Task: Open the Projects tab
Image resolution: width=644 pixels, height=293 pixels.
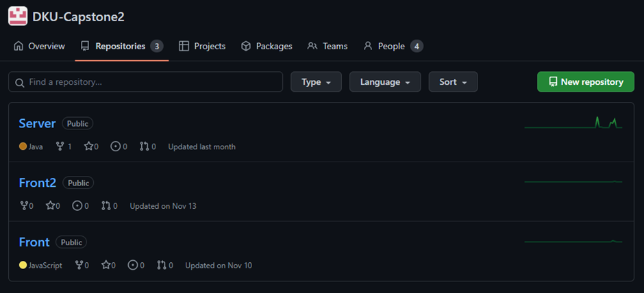Action: (x=202, y=47)
